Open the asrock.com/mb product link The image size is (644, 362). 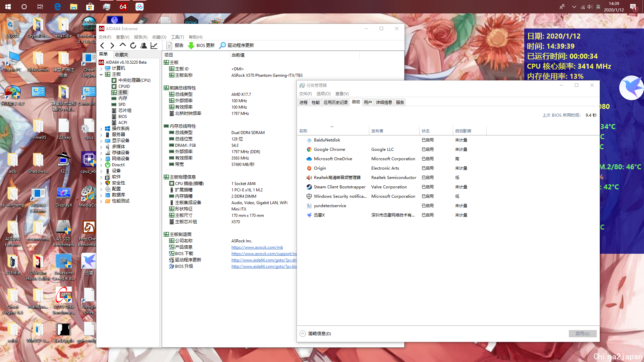point(257,247)
